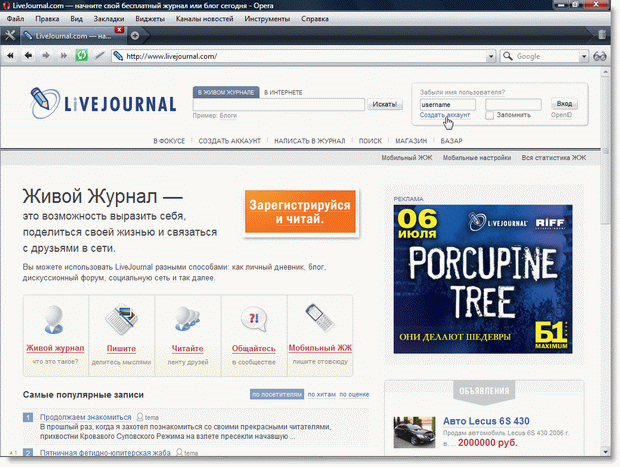Open the Инструменты menu
The image size is (620, 467).
pos(267,19)
